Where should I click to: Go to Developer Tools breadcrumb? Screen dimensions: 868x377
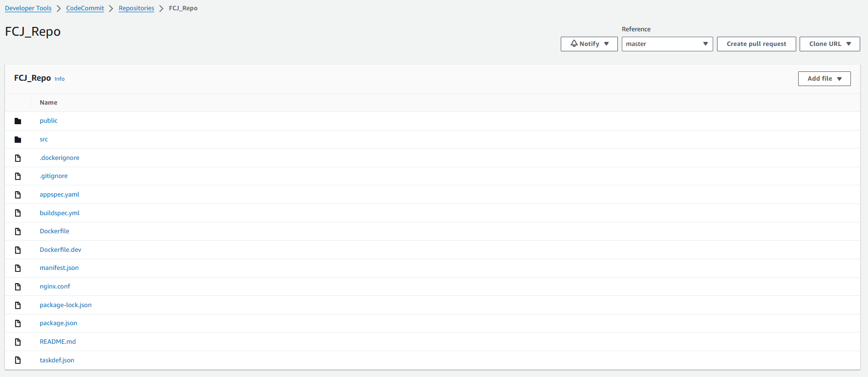(28, 8)
